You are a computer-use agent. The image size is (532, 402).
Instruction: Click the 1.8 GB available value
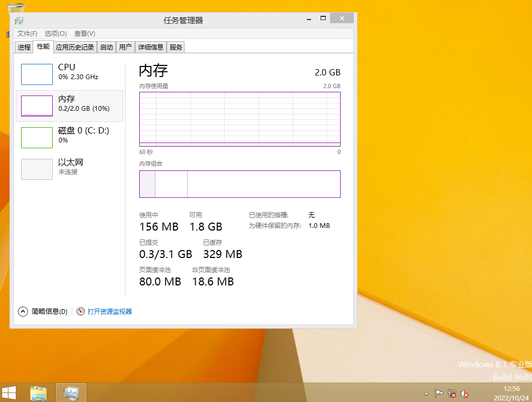coord(206,227)
